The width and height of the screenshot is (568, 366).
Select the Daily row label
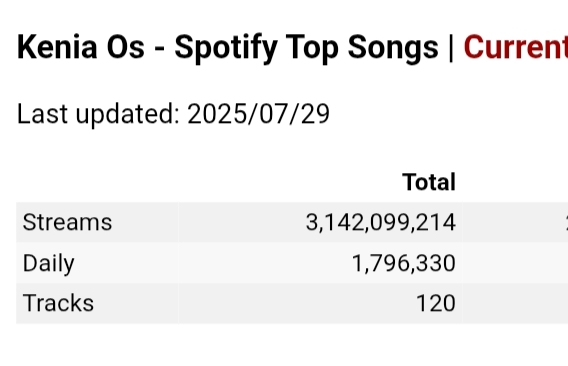point(49,263)
